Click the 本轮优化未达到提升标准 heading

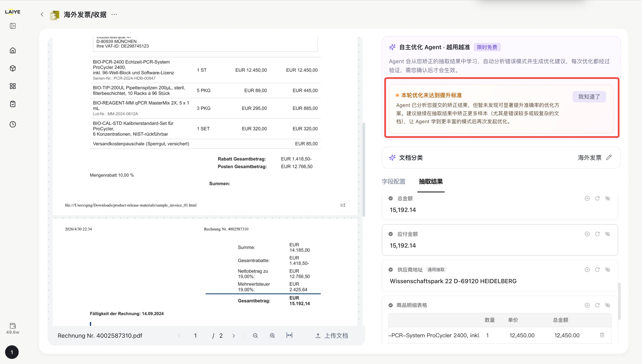point(431,95)
